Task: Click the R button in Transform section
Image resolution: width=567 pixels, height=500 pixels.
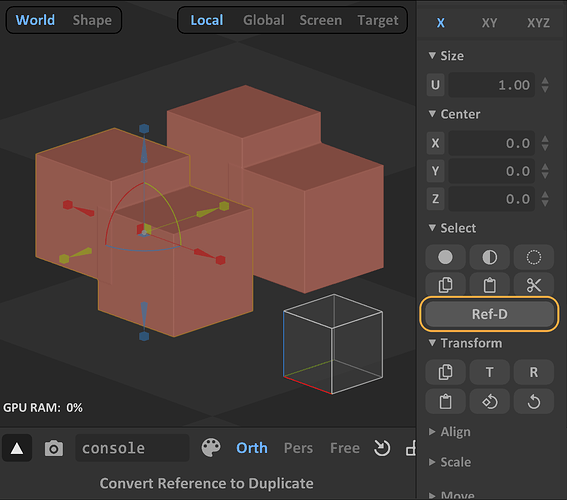Action: [534, 372]
